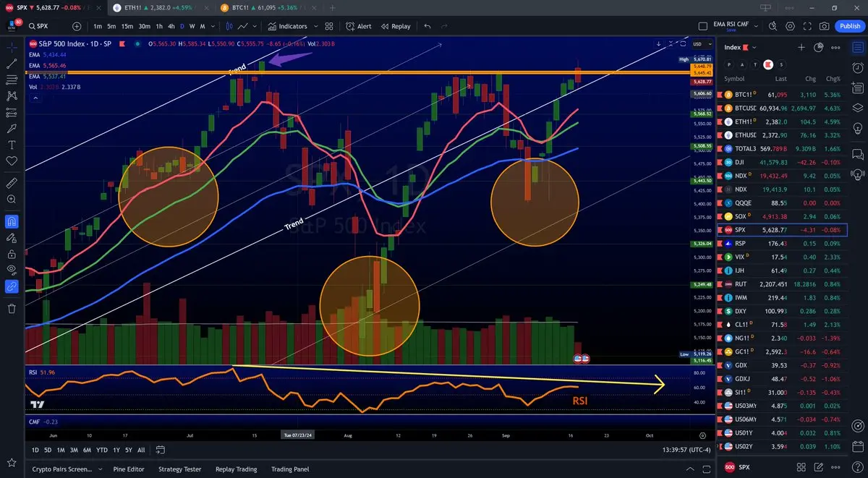The height and width of the screenshot is (478, 868).
Task: Open the chat bubble sidebar icon
Action: point(857,154)
